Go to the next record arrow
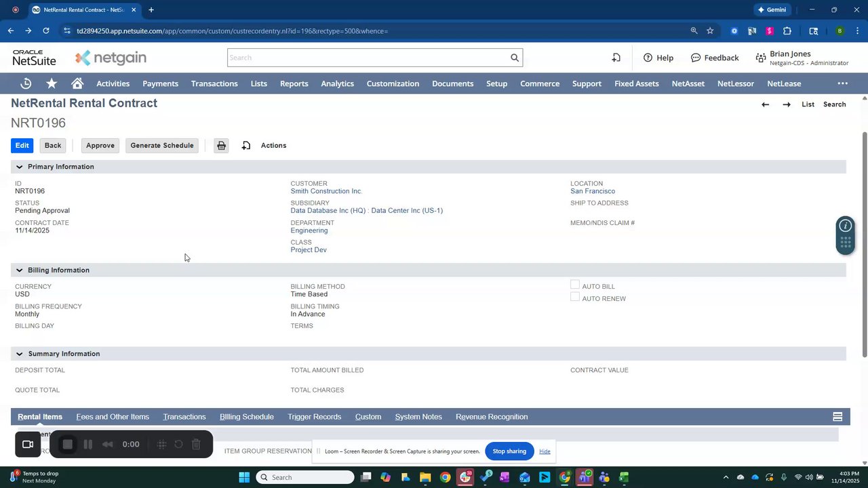This screenshot has width=868, height=488. point(787,104)
